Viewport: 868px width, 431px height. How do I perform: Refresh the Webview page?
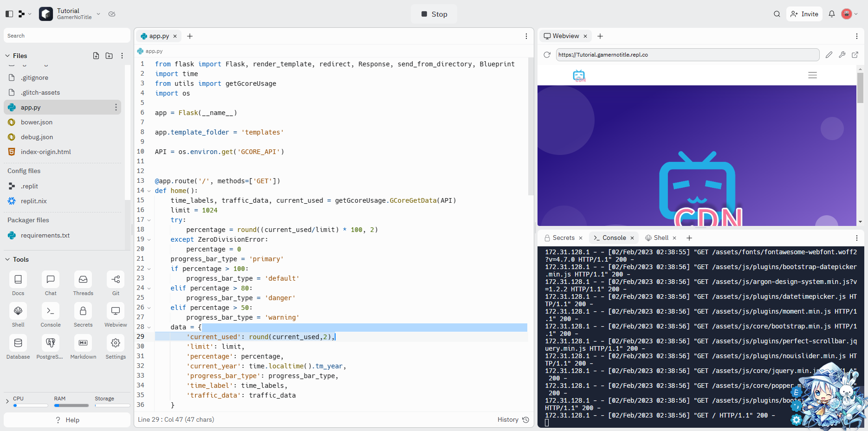pos(547,55)
